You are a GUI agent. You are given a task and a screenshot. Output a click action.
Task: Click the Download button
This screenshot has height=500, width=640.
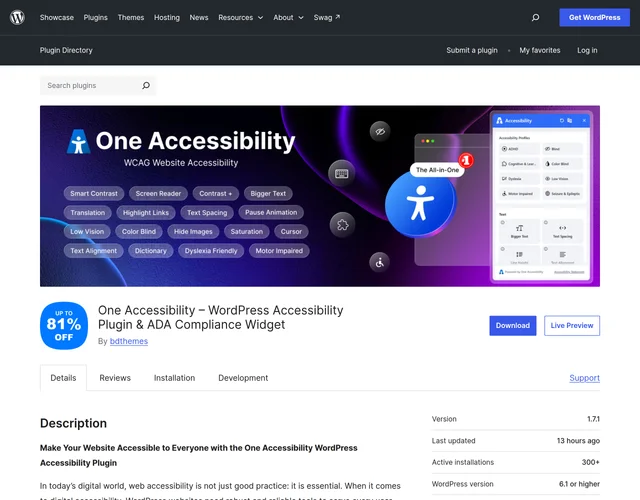(x=513, y=326)
